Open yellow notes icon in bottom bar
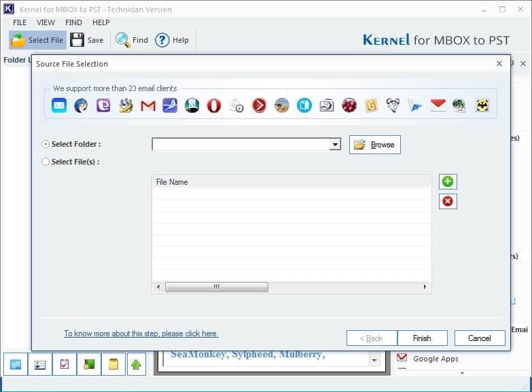 [113, 364]
